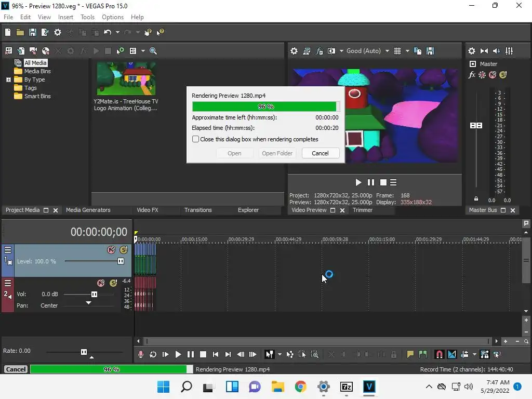Open the Tools menu
This screenshot has width=532, height=399.
click(87, 17)
